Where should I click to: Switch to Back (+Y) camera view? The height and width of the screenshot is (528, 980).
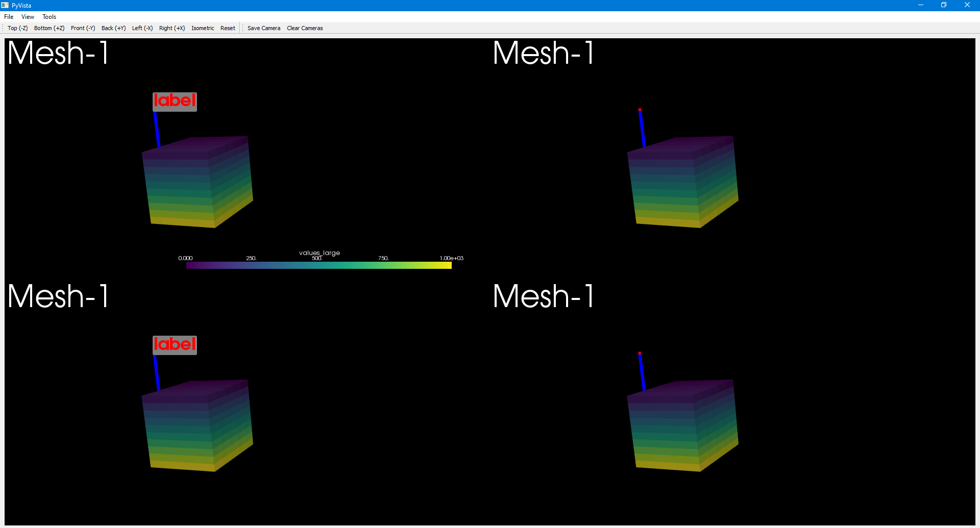[x=113, y=28]
